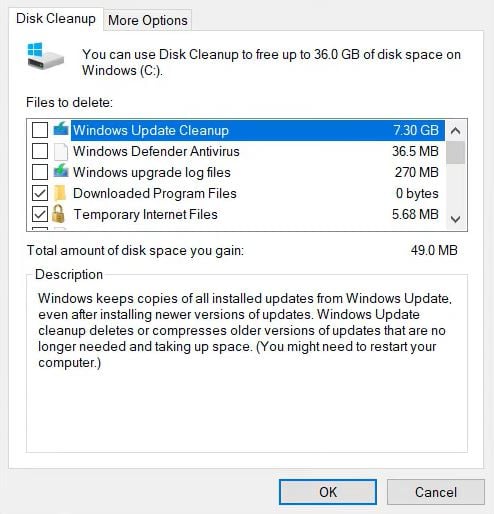
Task: Tick the Windows upgrade log files checkbox
Action: (40, 172)
